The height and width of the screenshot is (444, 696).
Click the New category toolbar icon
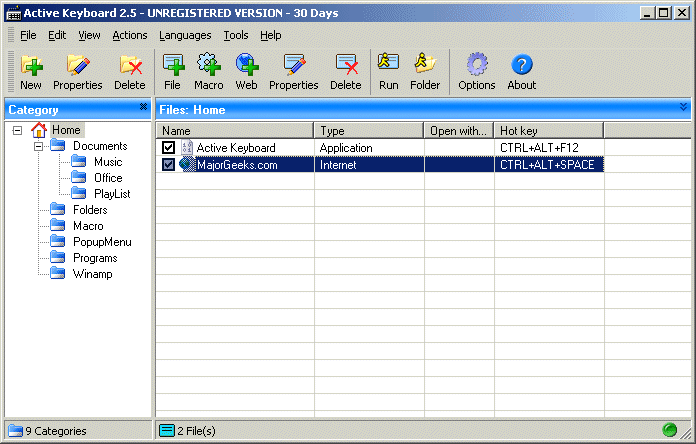tap(31, 65)
